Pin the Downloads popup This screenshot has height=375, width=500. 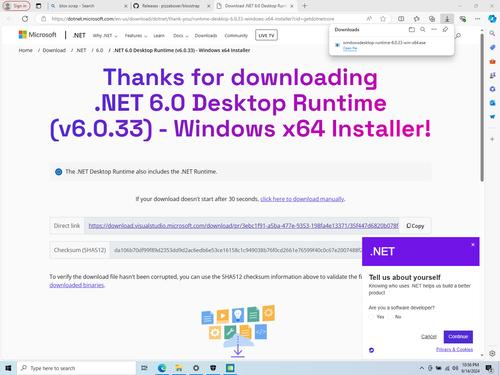[445, 30]
